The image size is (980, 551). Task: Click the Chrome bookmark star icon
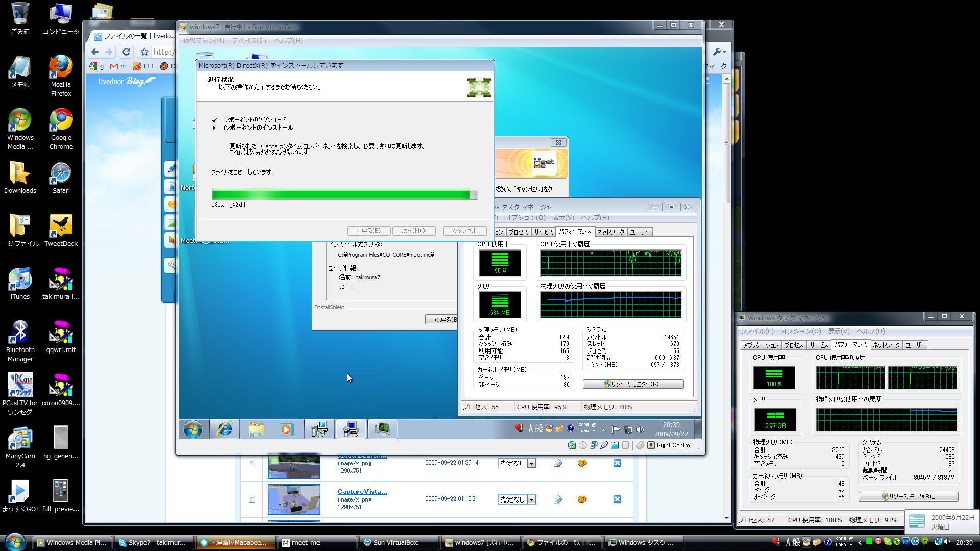pyautogui.click(x=144, y=52)
